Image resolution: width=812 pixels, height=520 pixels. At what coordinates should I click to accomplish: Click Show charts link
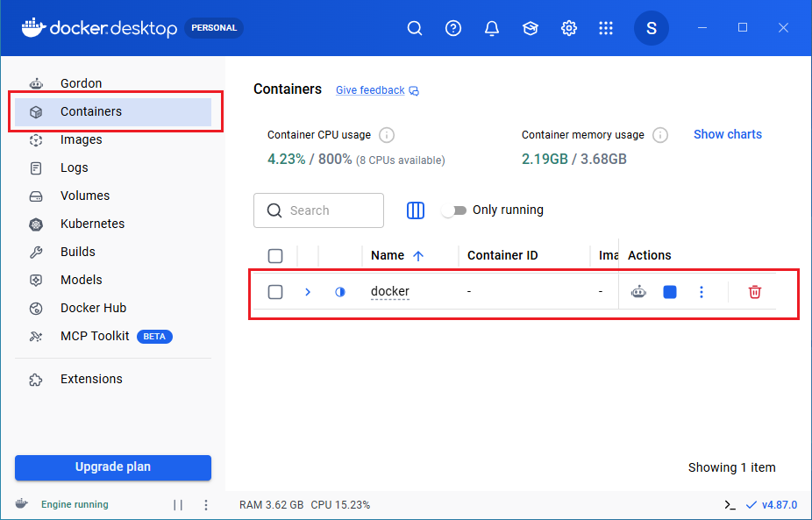728,134
